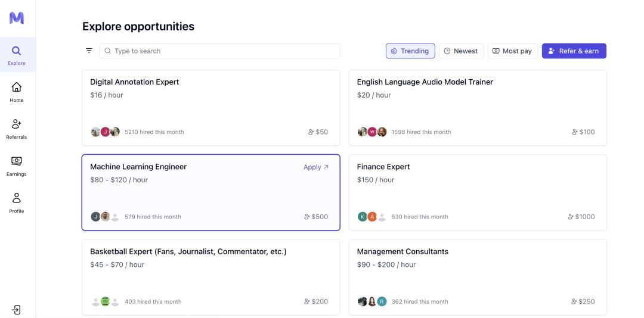Click hired avatars on Basketball Expert card
644x318 pixels.
[x=105, y=302]
